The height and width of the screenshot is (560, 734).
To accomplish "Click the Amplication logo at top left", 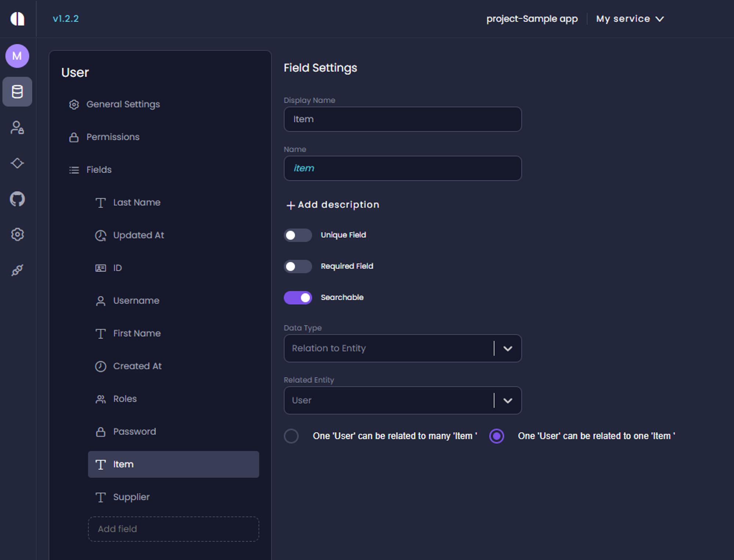I will pos(17,19).
